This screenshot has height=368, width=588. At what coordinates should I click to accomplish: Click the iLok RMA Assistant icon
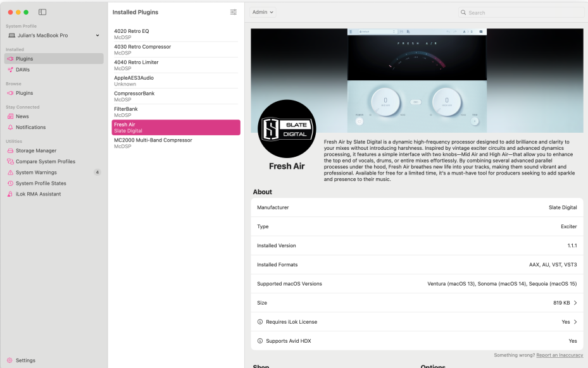[x=11, y=194]
